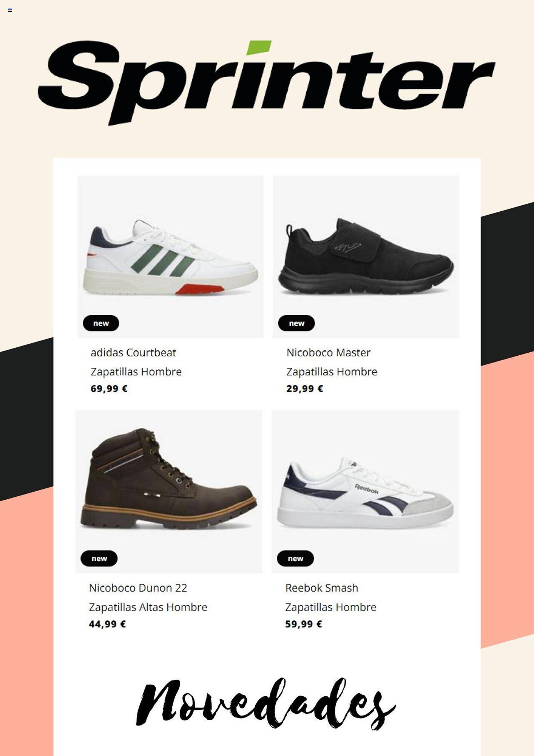Click the Sprinter logo
The height and width of the screenshot is (756, 534).
tap(267, 83)
